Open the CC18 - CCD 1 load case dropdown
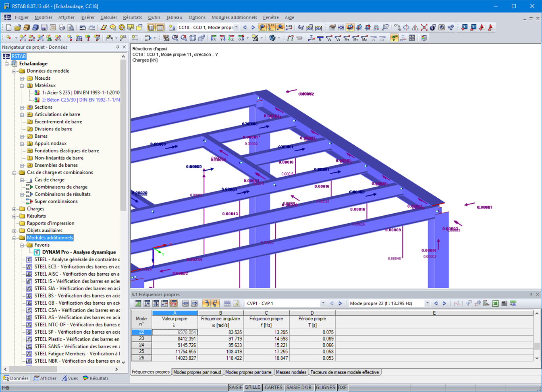Viewport: 542px width, 392px height. (x=236, y=27)
